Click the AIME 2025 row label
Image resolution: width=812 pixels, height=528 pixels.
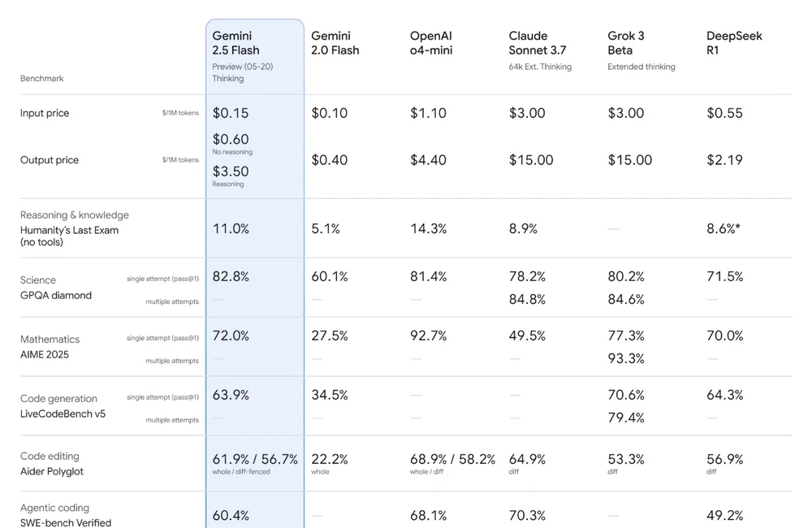click(x=45, y=354)
